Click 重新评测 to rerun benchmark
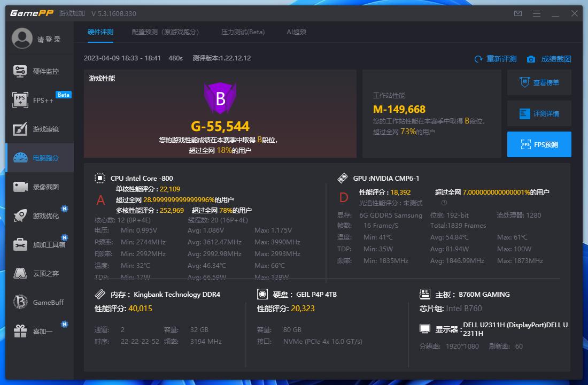Screen dimensions: 588x385 501,59
